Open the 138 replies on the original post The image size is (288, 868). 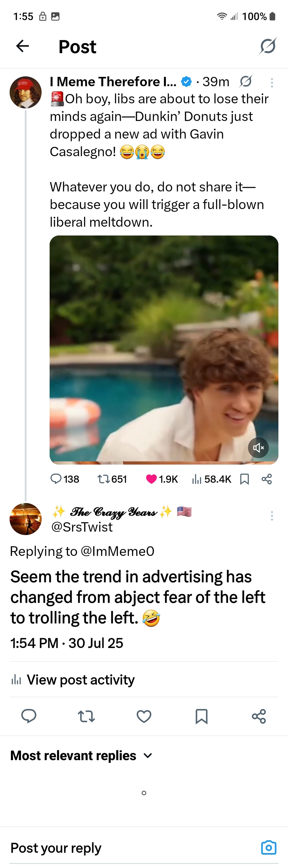[65, 479]
